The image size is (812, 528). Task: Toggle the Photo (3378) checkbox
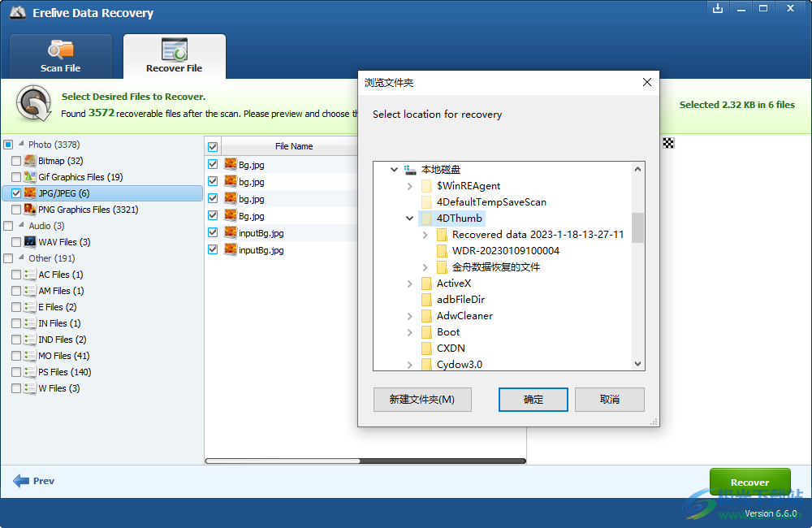tap(8, 144)
